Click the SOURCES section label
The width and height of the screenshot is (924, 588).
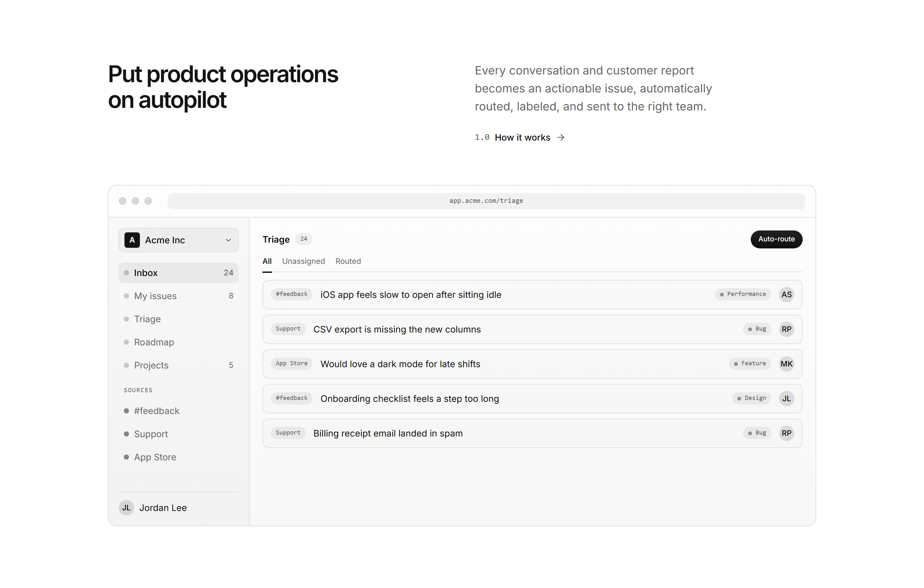pyautogui.click(x=138, y=390)
